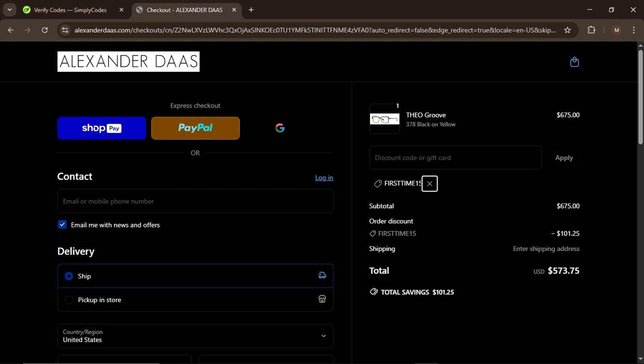Switch to Checkout - ALEXANDER DAAS tab

point(185,10)
